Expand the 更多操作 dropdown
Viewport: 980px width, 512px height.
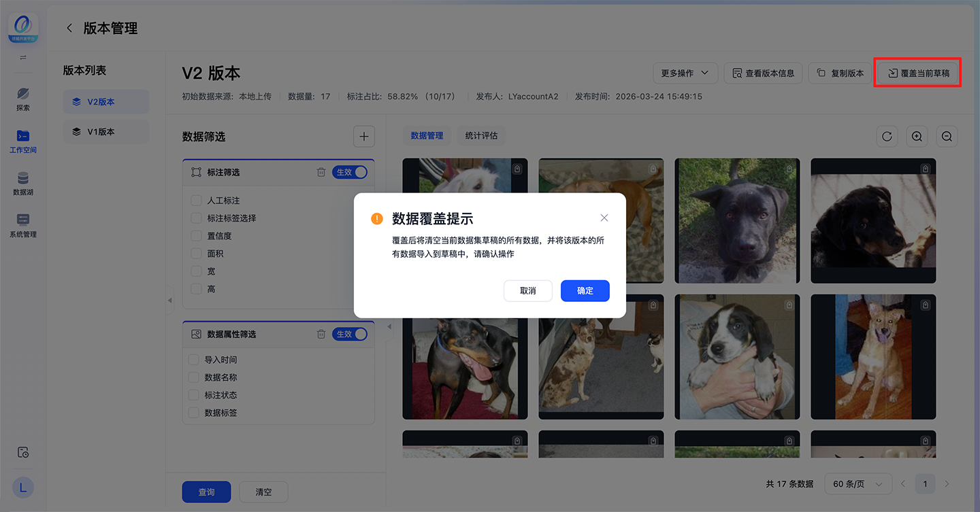685,73
